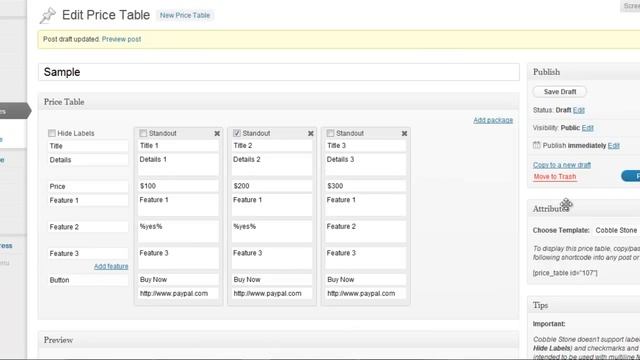Edit the Status Draft setting

point(579,110)
